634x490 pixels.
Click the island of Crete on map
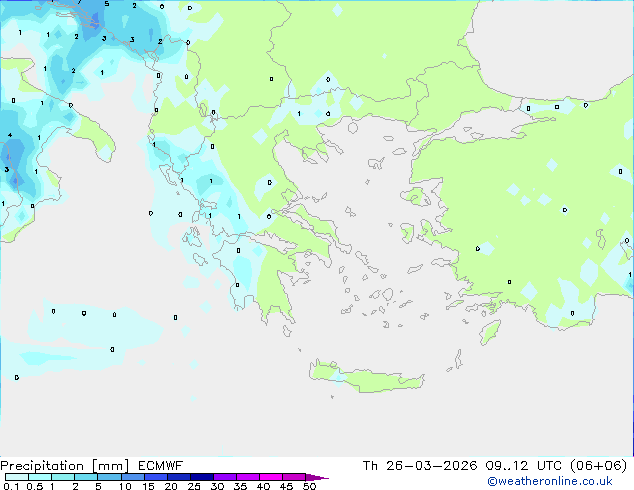pos(367,377)
